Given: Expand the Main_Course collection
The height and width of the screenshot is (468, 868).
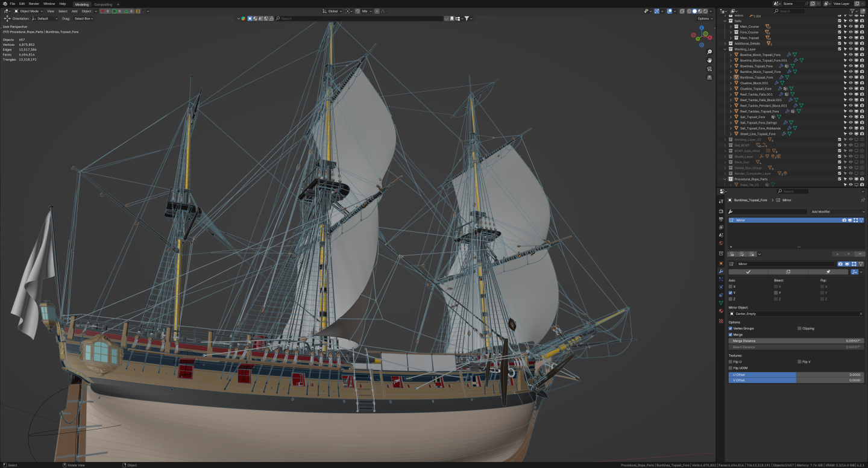Looking at the screenshot, I should click(731, 27).
